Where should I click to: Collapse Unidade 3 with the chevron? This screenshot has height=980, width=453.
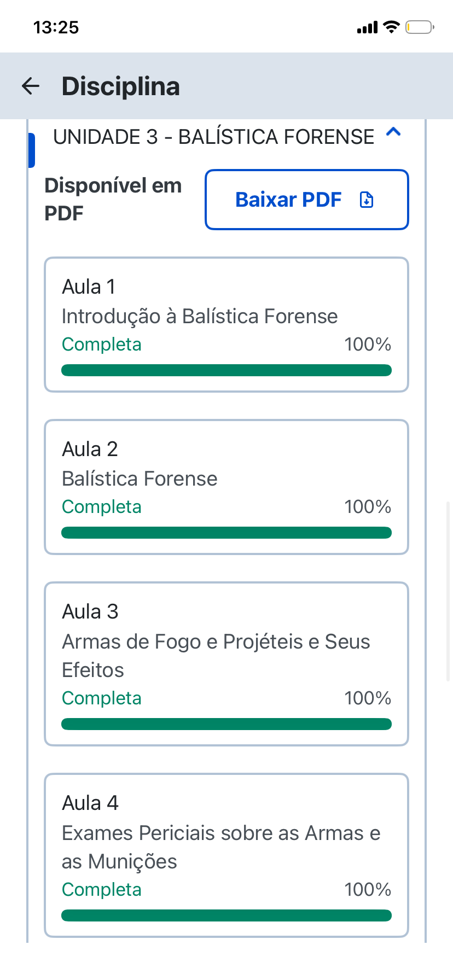pyautogui.click(x=393, y=132)
